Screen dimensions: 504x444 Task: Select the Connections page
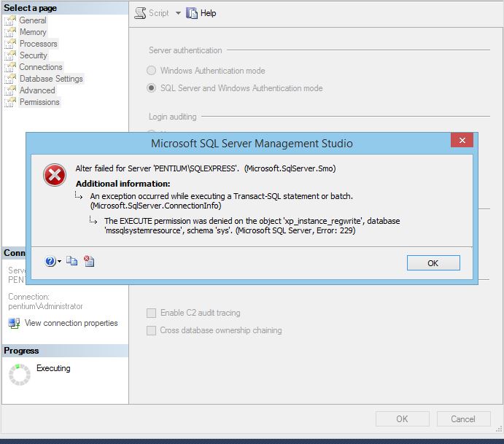pos(41,67)
